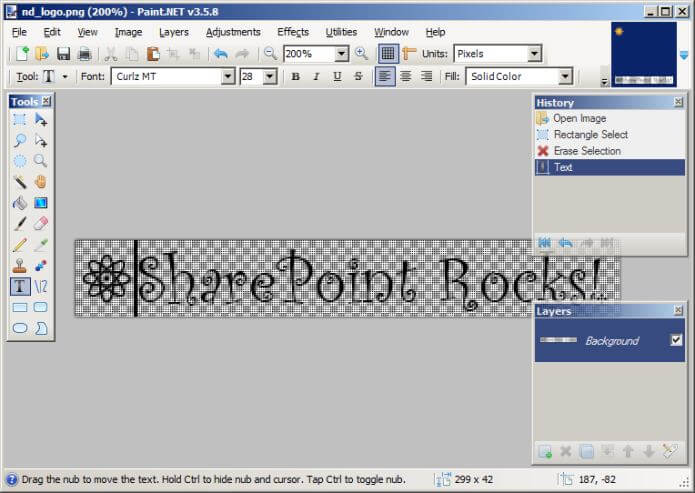Create a new image from toolbar
Image resolution: width=695 pixels, height=493 pixels.
tap(22, 54)
